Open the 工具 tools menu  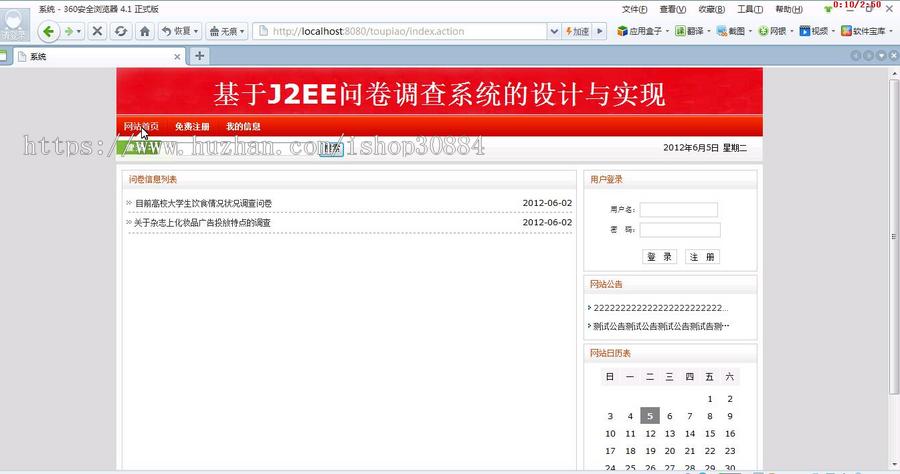click(750, 9)
